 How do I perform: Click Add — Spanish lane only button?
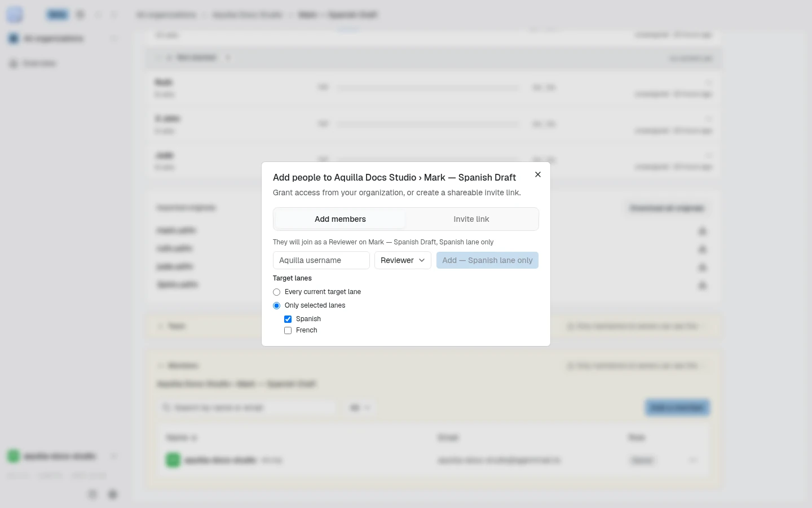tap(487, 260)
